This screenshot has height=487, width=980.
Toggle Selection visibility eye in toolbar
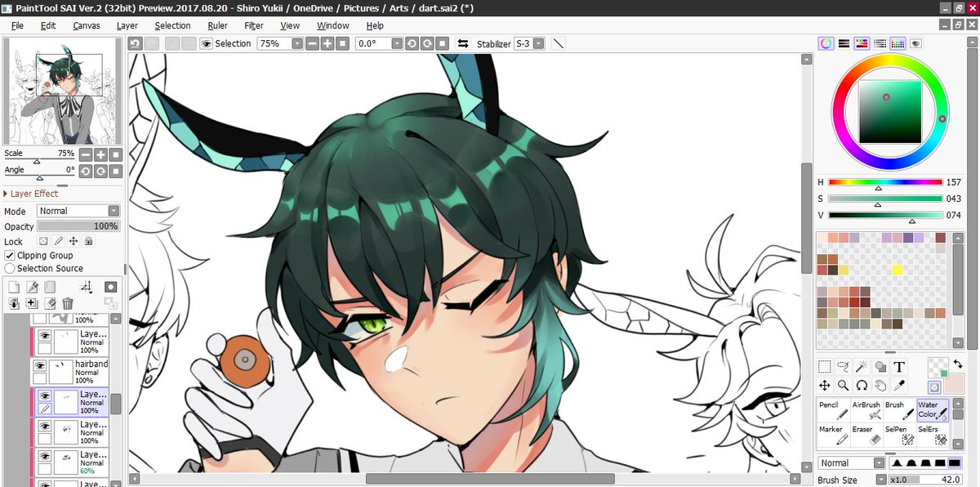(x=206, y=43)
